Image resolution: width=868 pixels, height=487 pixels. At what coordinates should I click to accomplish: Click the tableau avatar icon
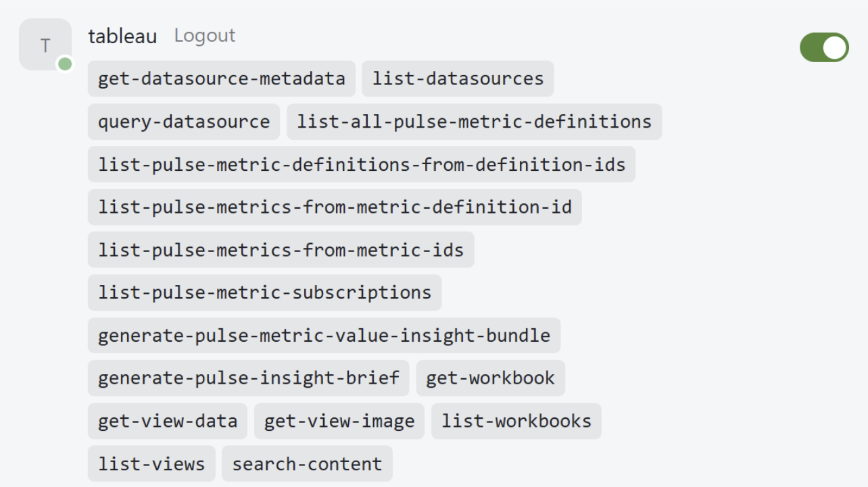(x=45, y=45)
